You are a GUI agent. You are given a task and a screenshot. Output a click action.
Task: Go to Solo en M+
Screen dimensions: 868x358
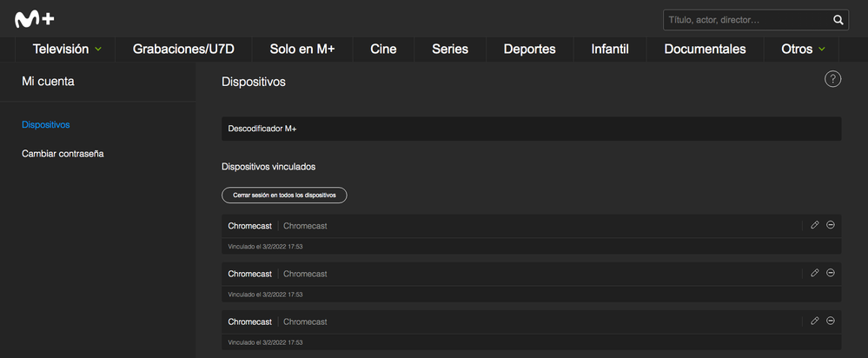coord(302,50)
